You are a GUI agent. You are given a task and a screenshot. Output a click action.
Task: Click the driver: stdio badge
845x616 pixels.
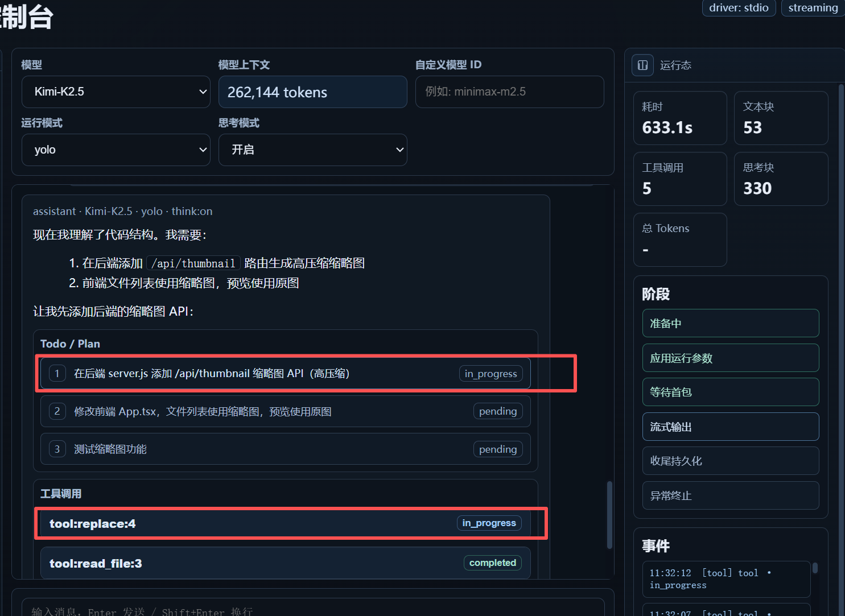(x=739, y=8)
